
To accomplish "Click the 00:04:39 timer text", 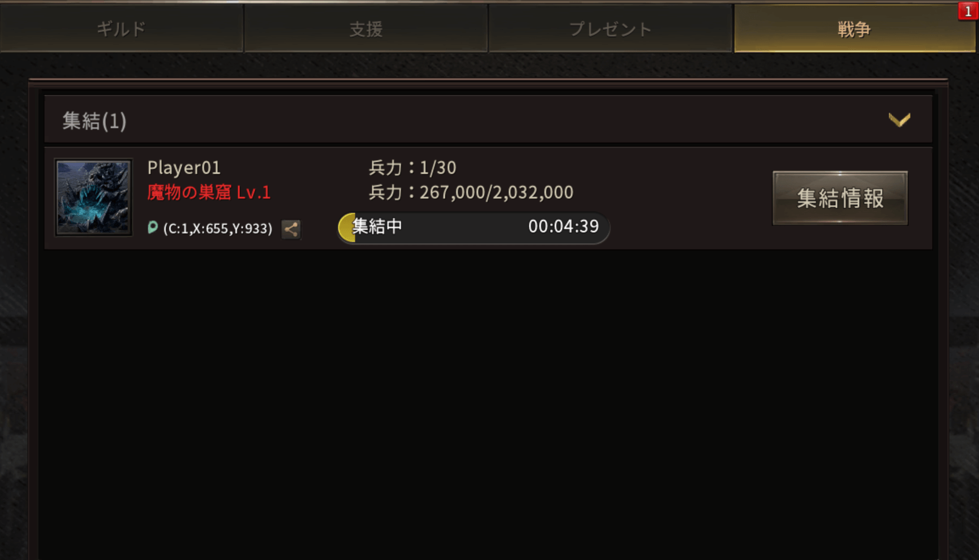I will [x=563, y=226].
